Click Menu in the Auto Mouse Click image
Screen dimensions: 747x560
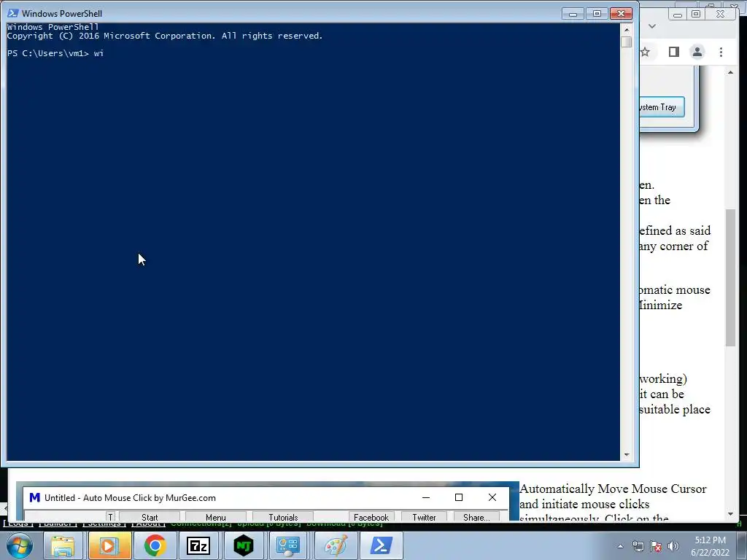[x=216, y=517]
